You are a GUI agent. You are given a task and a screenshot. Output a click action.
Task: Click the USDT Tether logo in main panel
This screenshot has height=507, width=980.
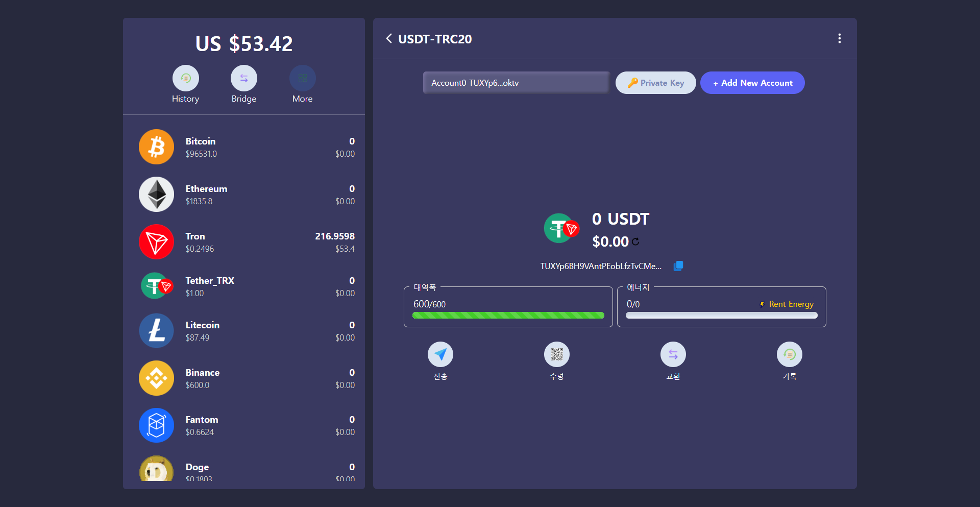click(x=561, y=228)
